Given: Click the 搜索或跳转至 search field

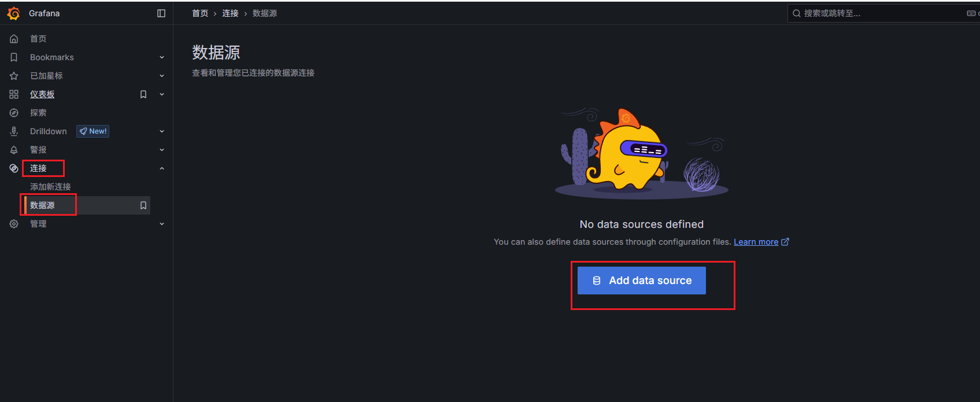Looking at the screenshot, I should pos(883,13).
